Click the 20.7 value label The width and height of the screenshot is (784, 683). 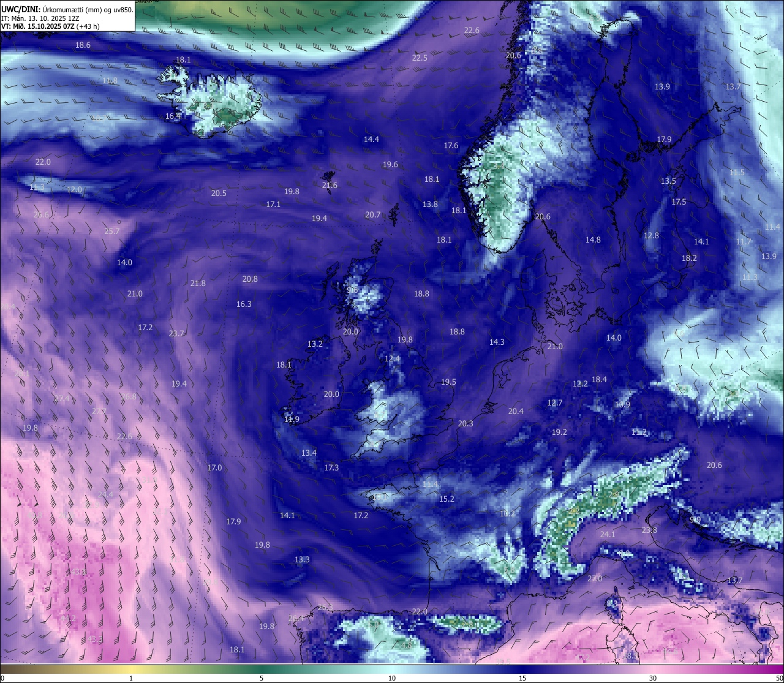click(372, 215)
